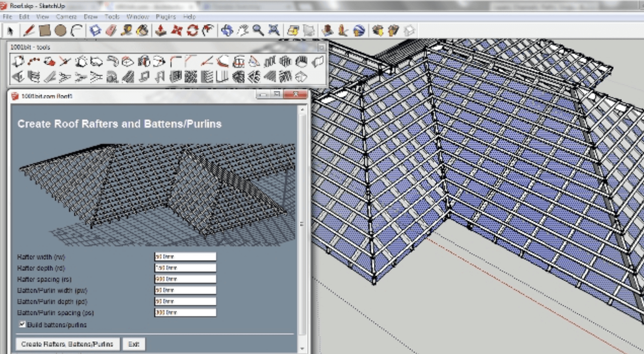Click the Zoom Extents icon
Image resolution: width=644 pixels, height=354 pixels.
[x=274, y=30]
